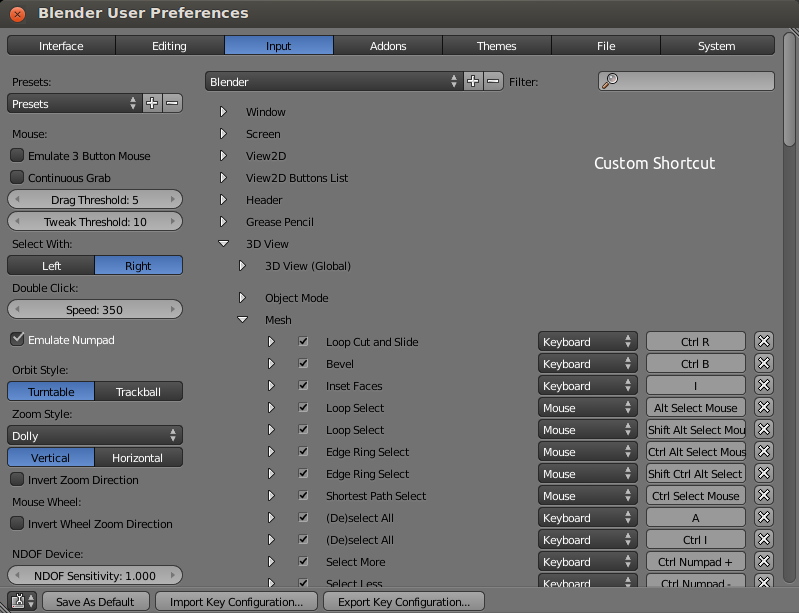Viewport: 799px width, 613px height.
Task: Expand the Screen keymap category
Action: tap(223, 134)
